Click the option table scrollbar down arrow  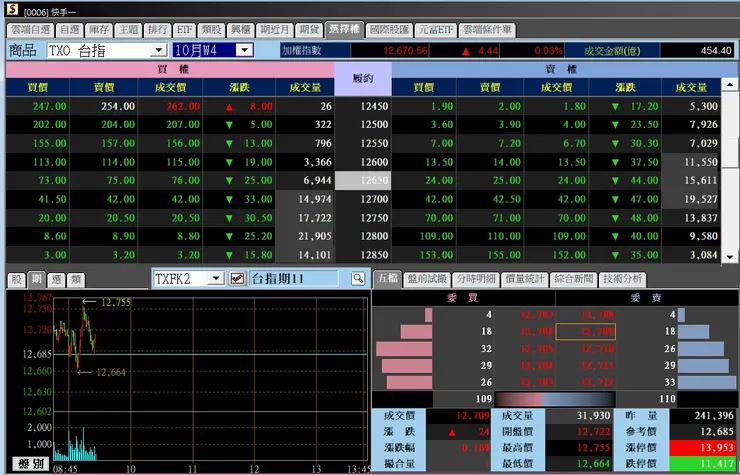pos(730,257)
